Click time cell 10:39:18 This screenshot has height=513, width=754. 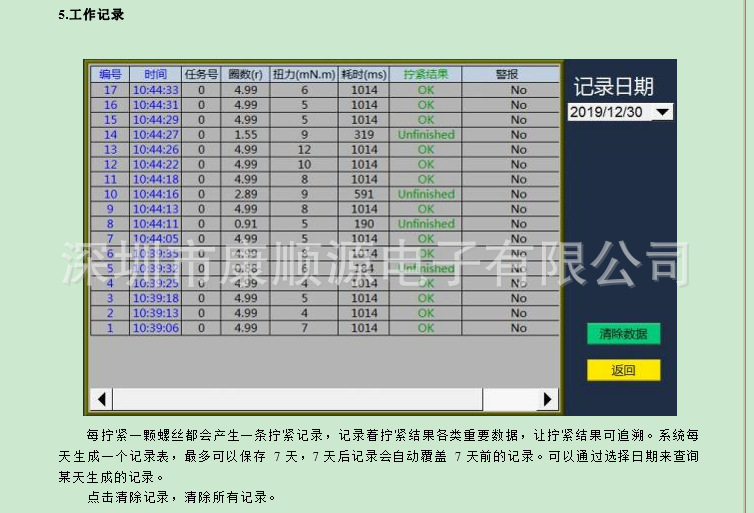pos(155,298)
